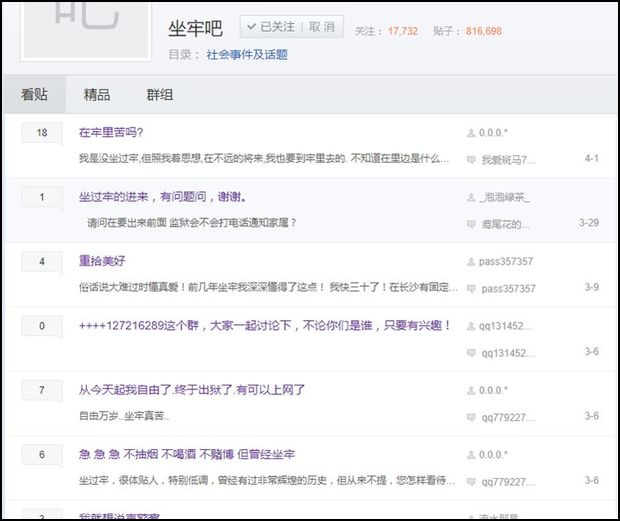
Task: Open the thread starting with 急 急 急 不抽烟
Action: pos(187,454)
